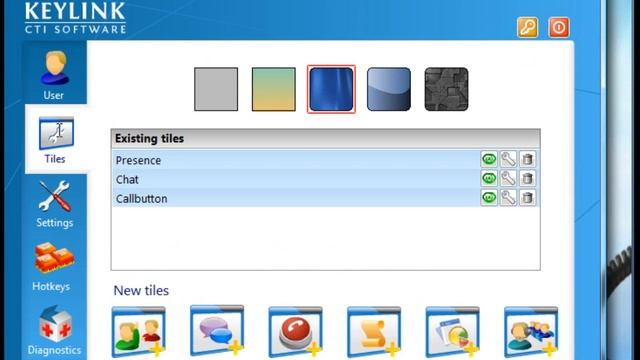Click the Existing tiles list header
The image size is (640, 360).
[325, 139]
